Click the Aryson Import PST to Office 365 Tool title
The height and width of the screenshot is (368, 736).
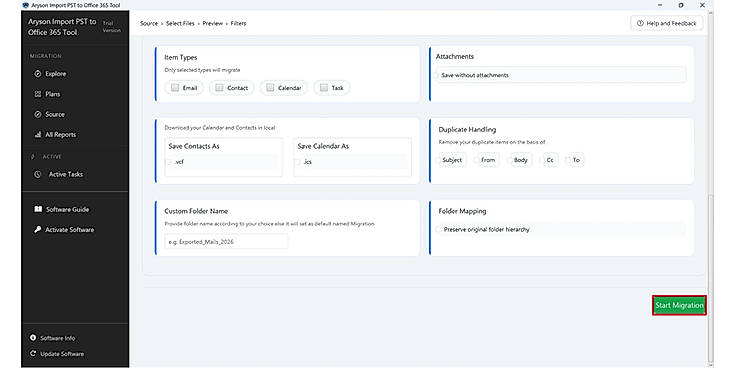pyautogui.click(x=62, y=27)
